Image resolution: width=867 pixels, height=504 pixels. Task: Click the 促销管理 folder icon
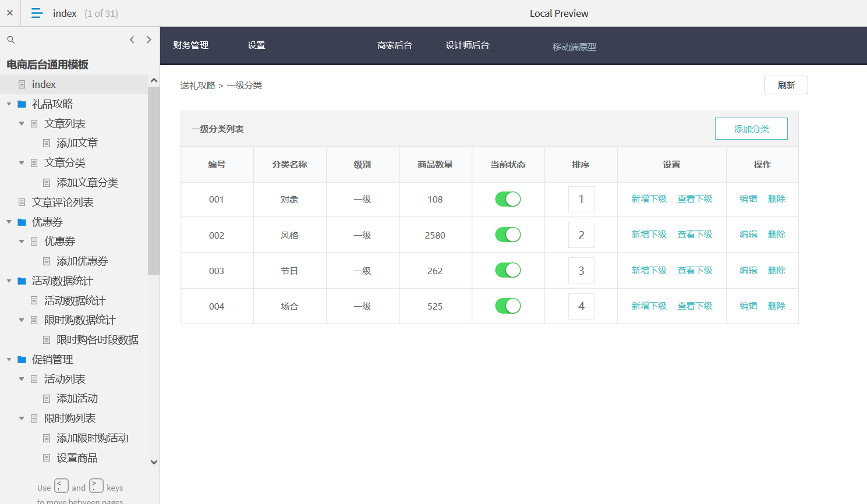click(x=22, y=360)
